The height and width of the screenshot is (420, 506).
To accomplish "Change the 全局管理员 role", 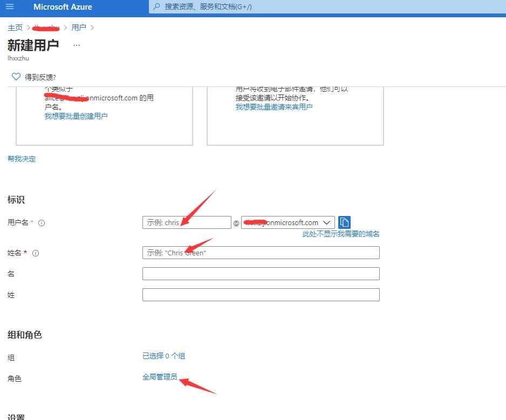I will pos(160,377).
